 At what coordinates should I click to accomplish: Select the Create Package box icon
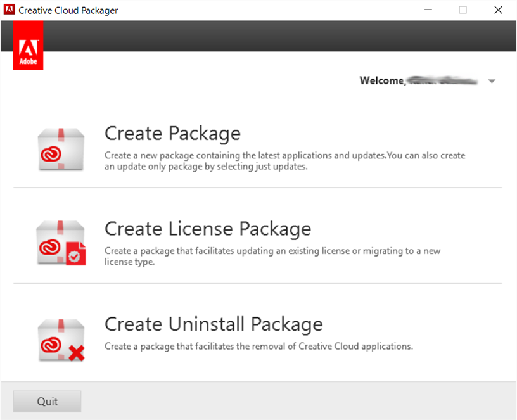click(x=60, y=148)
